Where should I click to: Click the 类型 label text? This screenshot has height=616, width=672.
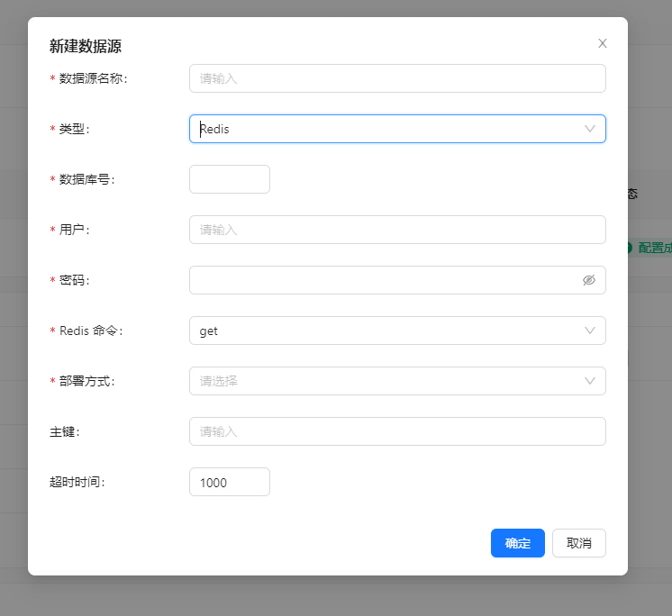tap(74, 129)
